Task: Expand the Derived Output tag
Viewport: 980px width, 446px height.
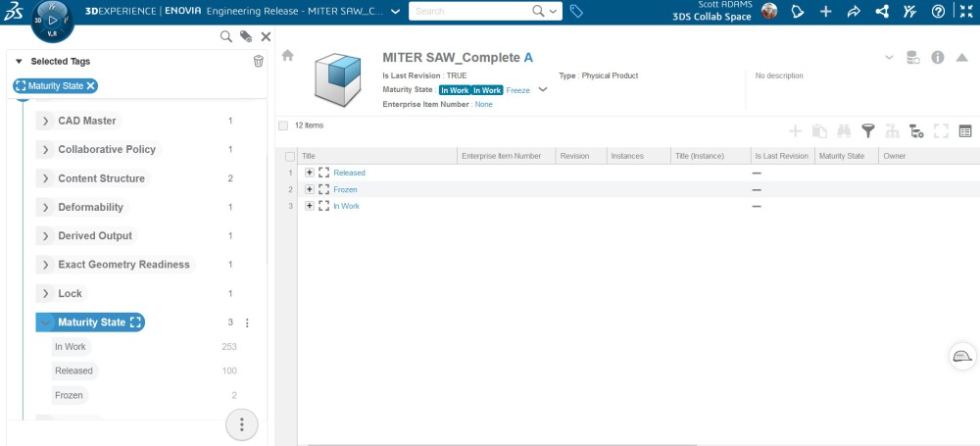Action: click(x=45, y=236)
